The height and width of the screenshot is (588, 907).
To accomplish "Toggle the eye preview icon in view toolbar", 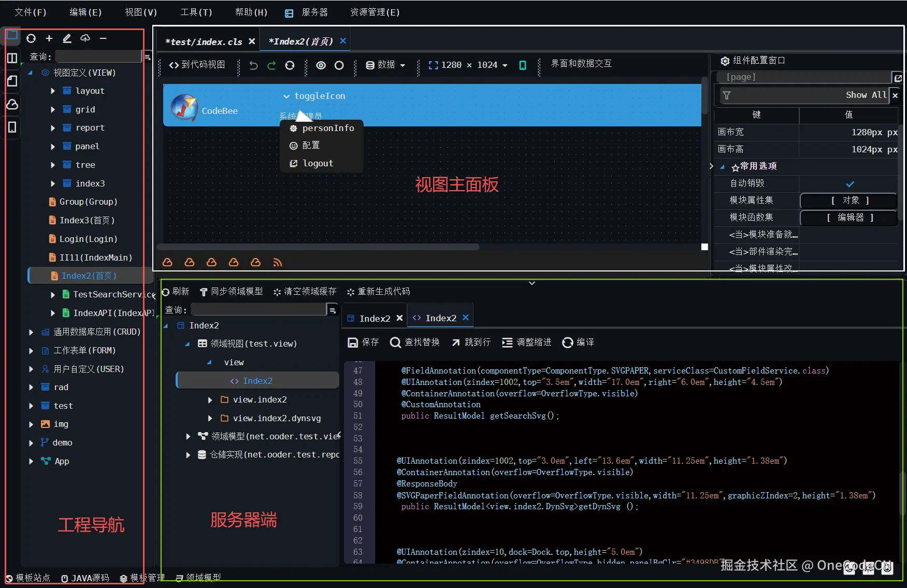I will 321,65.
